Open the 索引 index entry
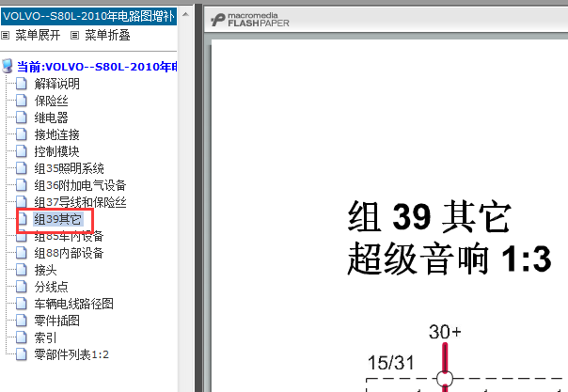Viewport: 568px width, 392px height. tap(45, 337)
